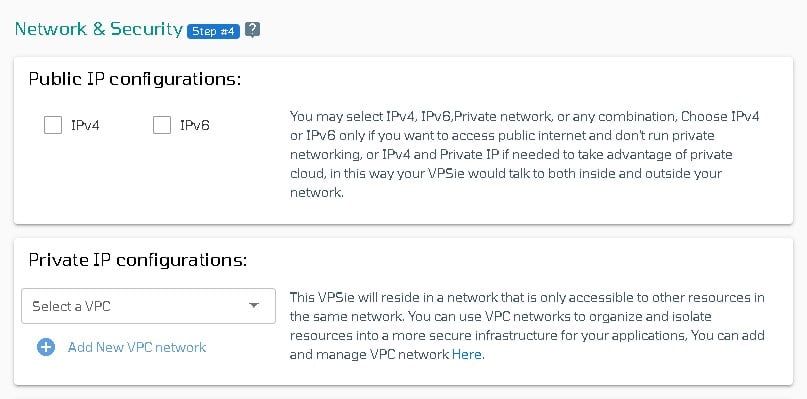Open the Select a VPC dropdown
807x399 pixels.
click(x=148, y=306)
